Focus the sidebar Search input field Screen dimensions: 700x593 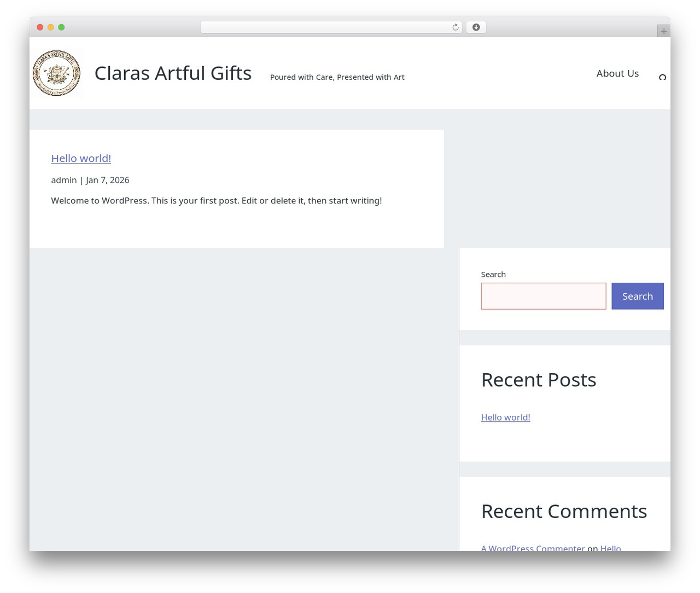pyautogui.click(x=544, y=296)
